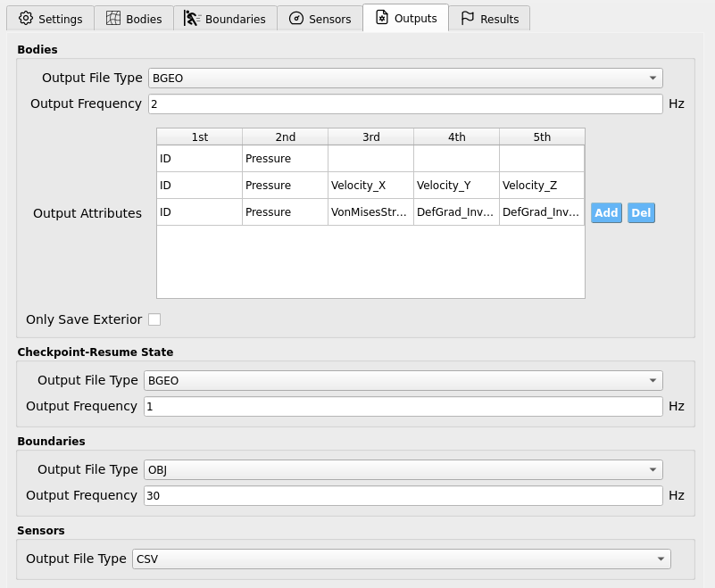Open Checkpoint-Resume Output File Type dropdown
The height and width of the screenshot is (588, 715).
tap(403, 381)
